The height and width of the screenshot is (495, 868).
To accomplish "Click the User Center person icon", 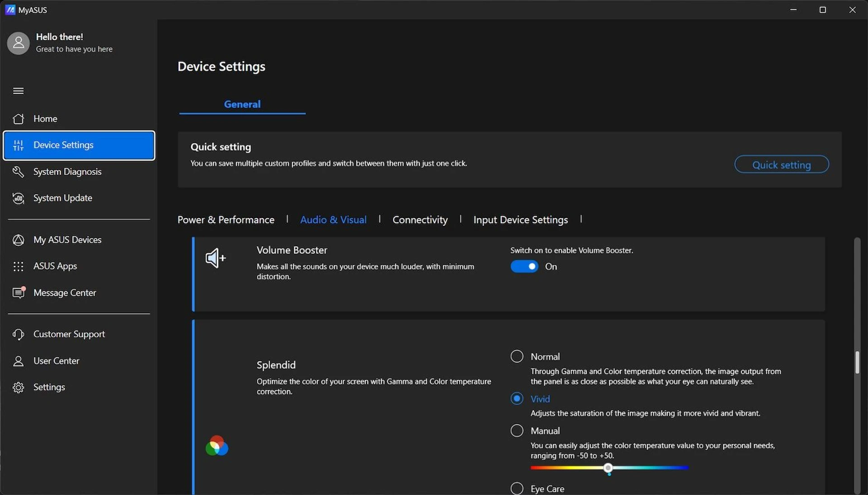I will tap(18, 361).
